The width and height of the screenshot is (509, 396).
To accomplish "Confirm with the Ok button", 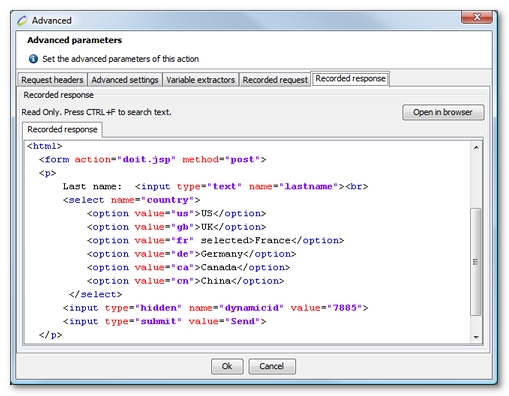I will [227, 366].
